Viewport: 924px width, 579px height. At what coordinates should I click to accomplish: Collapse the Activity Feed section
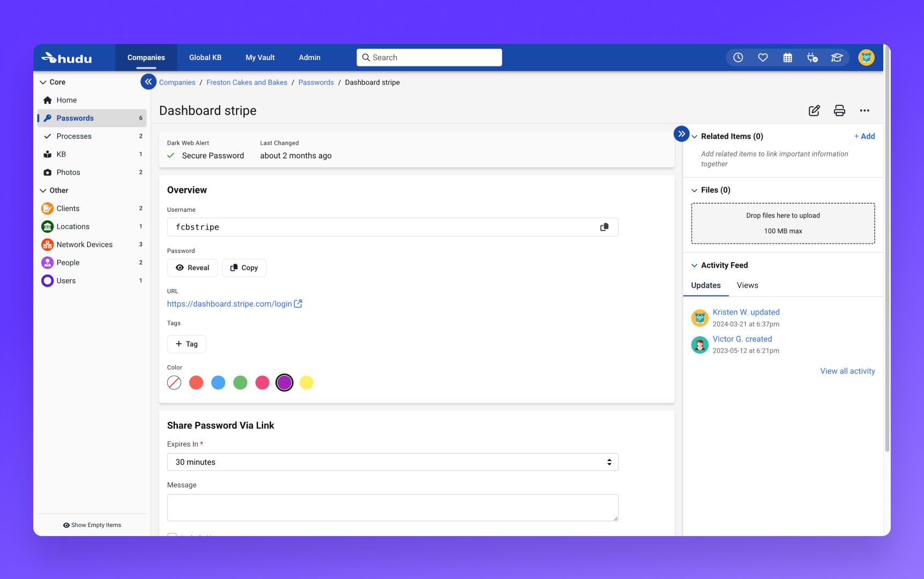[695, 265]
